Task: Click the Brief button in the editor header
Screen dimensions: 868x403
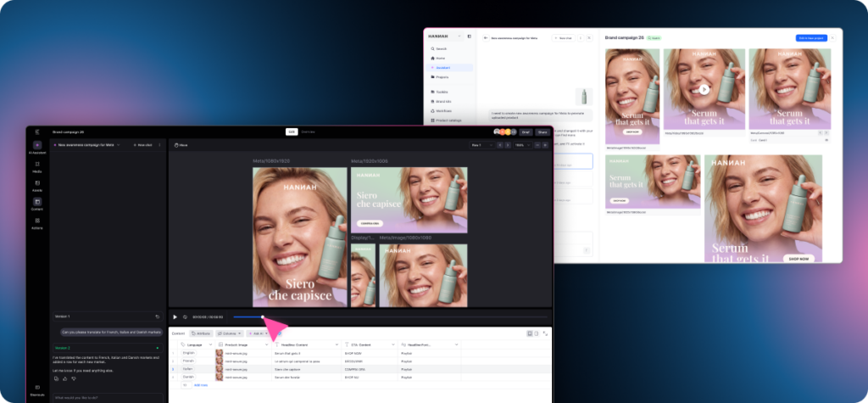Action: click(526, 132)
